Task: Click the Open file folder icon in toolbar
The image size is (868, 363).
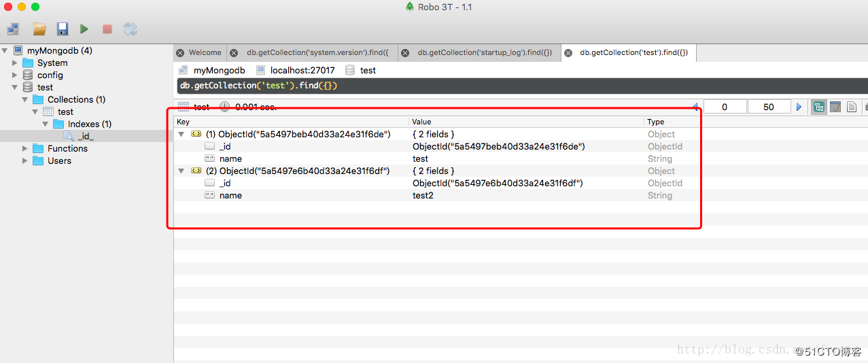Action: [x=39, y=29]
